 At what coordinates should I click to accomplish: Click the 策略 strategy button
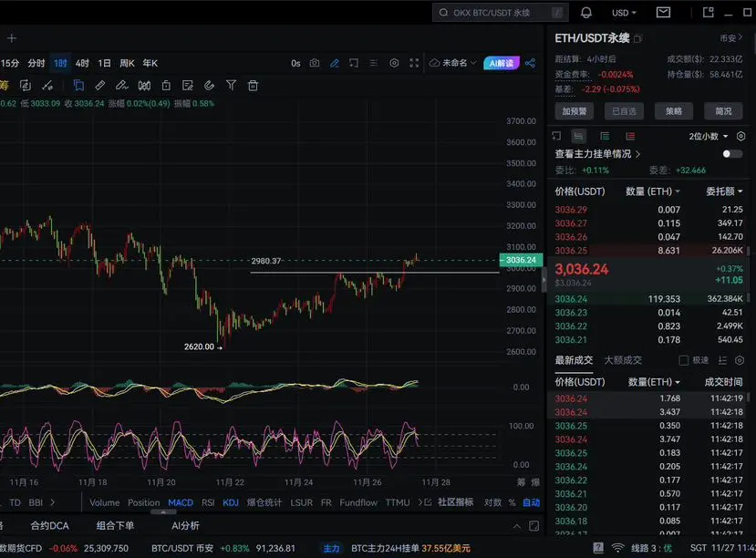coord(674,111)
